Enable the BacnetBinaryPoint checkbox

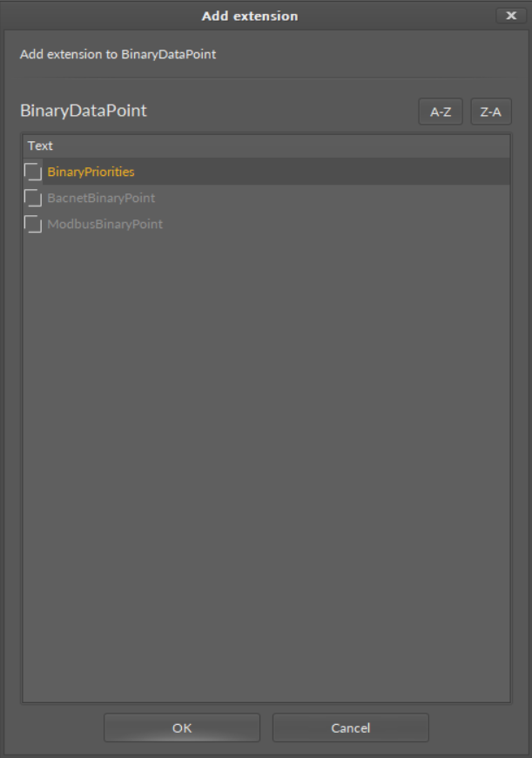(32, 198)
